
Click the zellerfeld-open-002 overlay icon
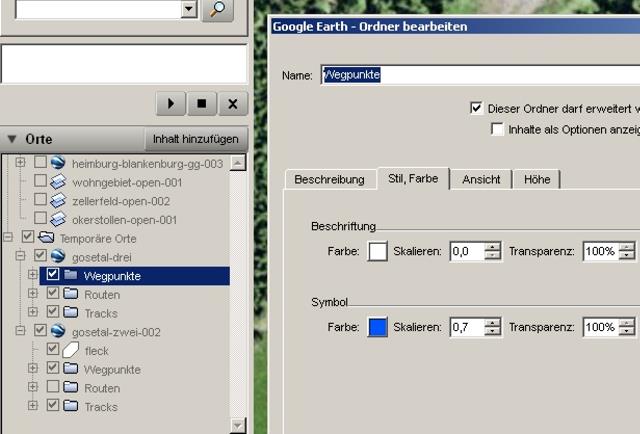tap(58, 200)
